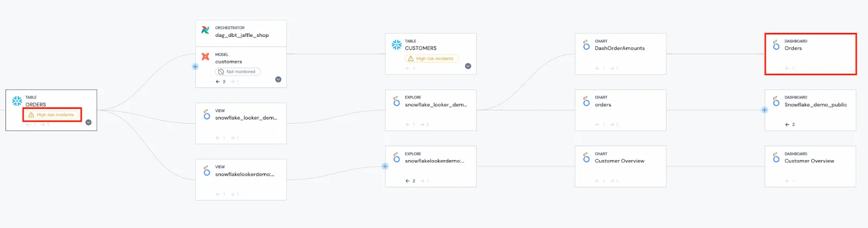This screenshot has width=868, height=228.
Task: Open High risk incidents badge on CUSTOMERS
Action: tap(432, 58)
